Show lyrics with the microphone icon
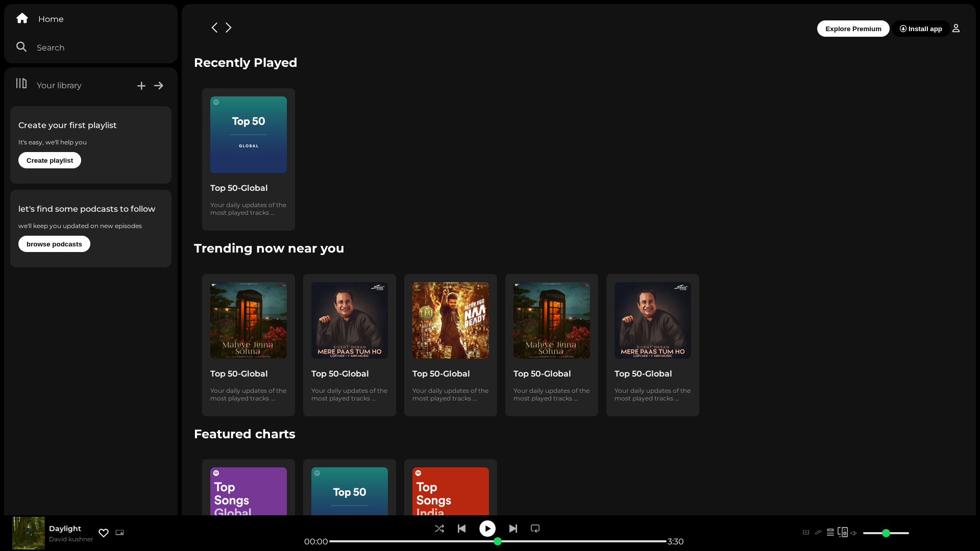The height and width of the screenshot is (551, 980). (818, 533)
